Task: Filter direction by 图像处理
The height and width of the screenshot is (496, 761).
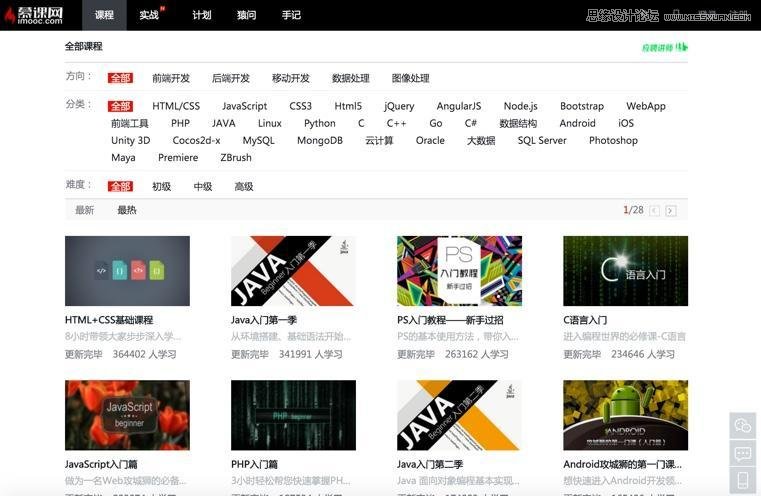Action: (411, 78)
